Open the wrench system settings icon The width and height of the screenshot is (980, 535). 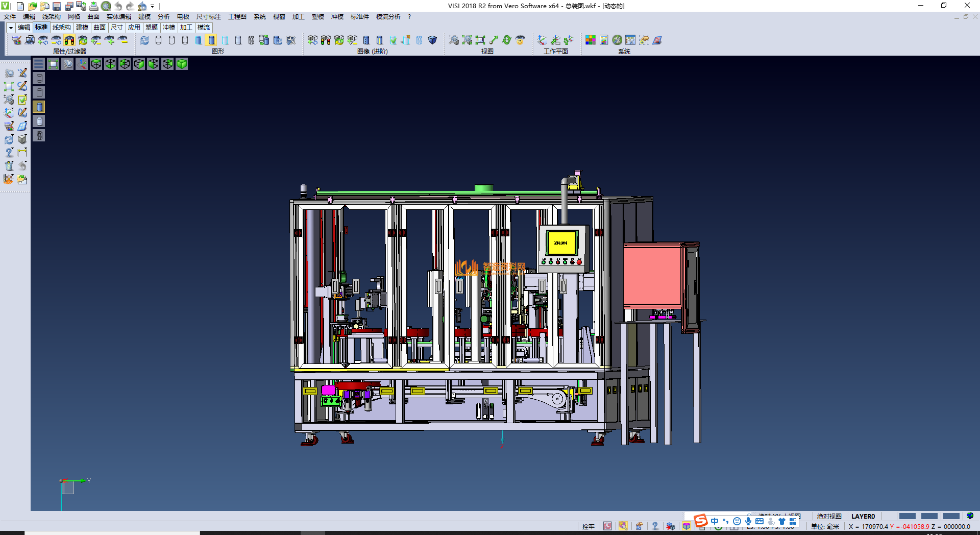pyautogui.click(x=617, y=40)
